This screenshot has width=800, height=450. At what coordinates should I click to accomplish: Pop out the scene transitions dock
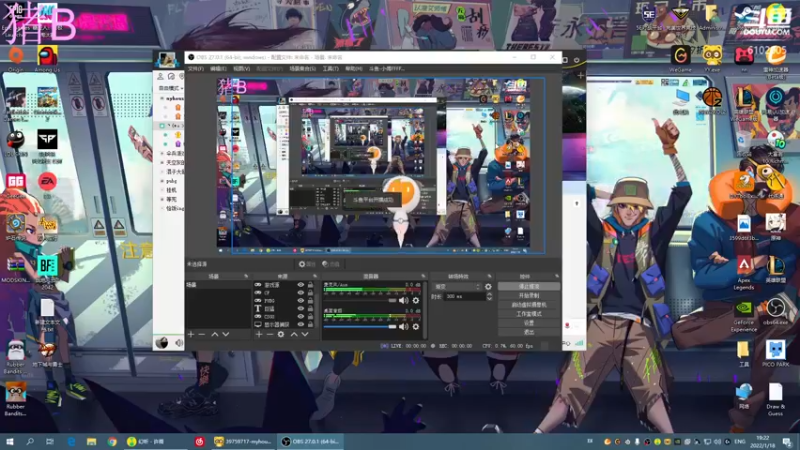pos(490,276)
